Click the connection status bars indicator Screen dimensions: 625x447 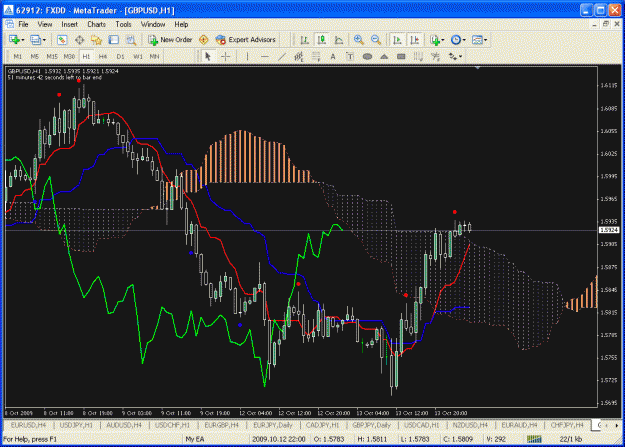[x=534, y=439]
